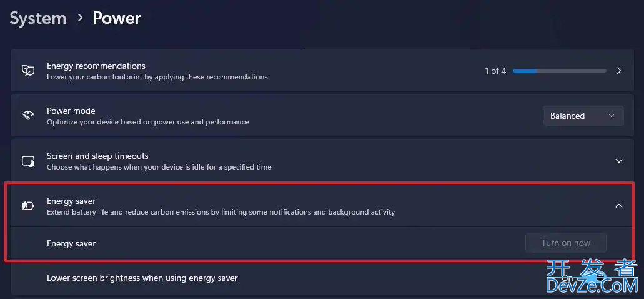Click the Turn on now button
Image resolution: width=644 pixels, height=299 pixels.
565,243
